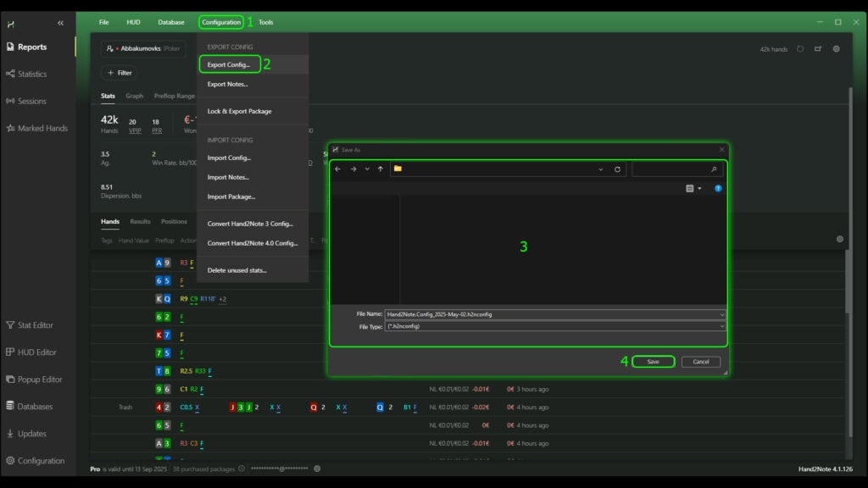The image size is (868, 488).
Task: Expand the File Type dropdown
Action: coord(721,326)
